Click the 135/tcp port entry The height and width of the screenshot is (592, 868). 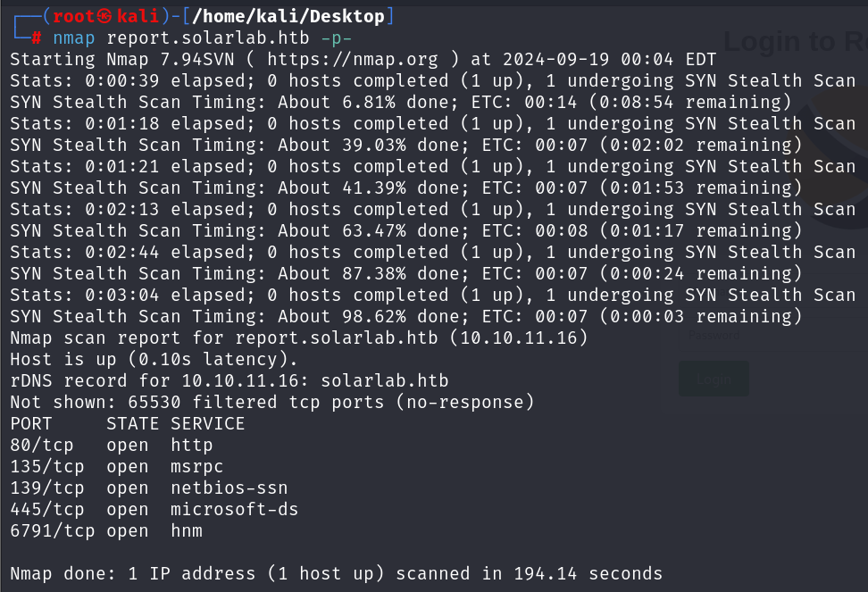click(x=47, y=466)
